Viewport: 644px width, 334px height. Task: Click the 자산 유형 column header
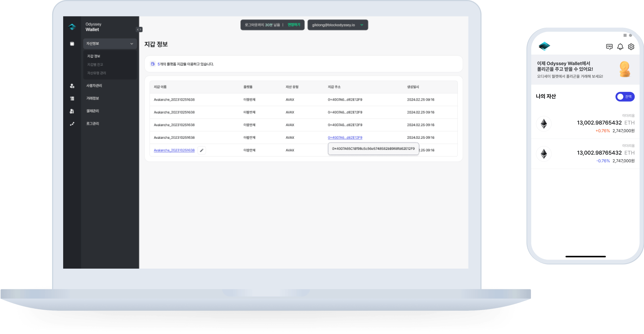292,87
